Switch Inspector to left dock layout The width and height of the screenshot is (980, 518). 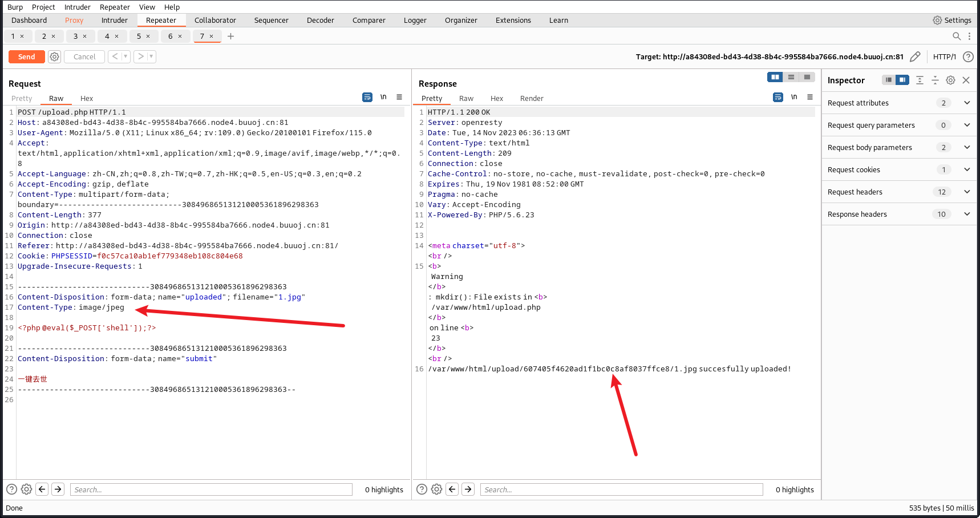(889, 80)
